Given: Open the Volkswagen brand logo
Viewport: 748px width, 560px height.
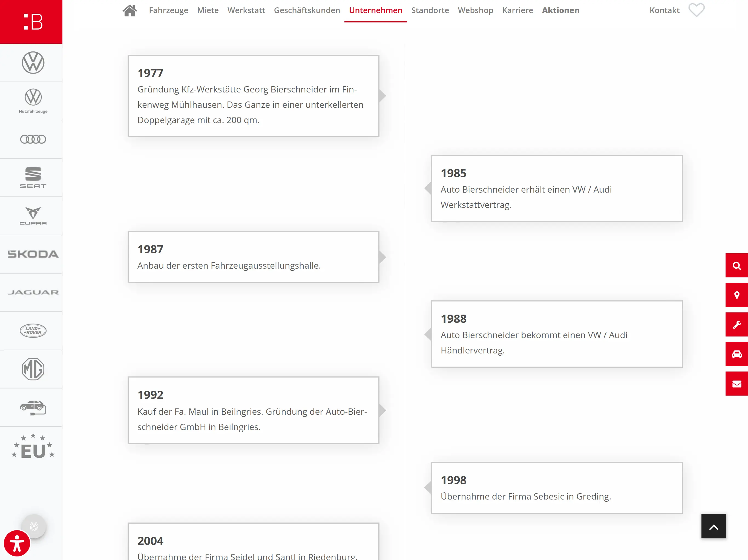Looking at the screenshot, I should pos(33,63).
